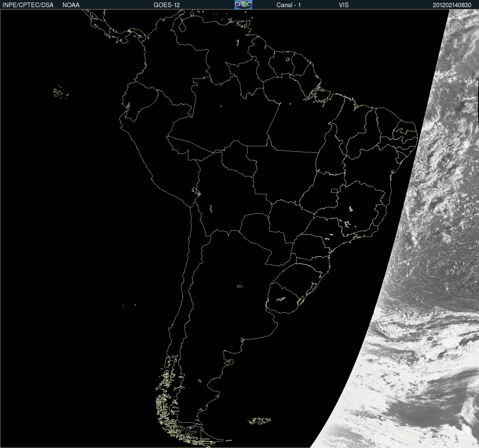
Task: Click the VIS label in the header
Action: click(x=344, y=5)
